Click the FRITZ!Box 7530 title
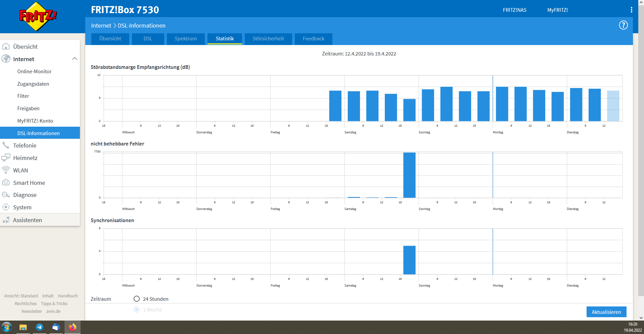644x334 pixels. pyautogui.click(x=125, y=10)
